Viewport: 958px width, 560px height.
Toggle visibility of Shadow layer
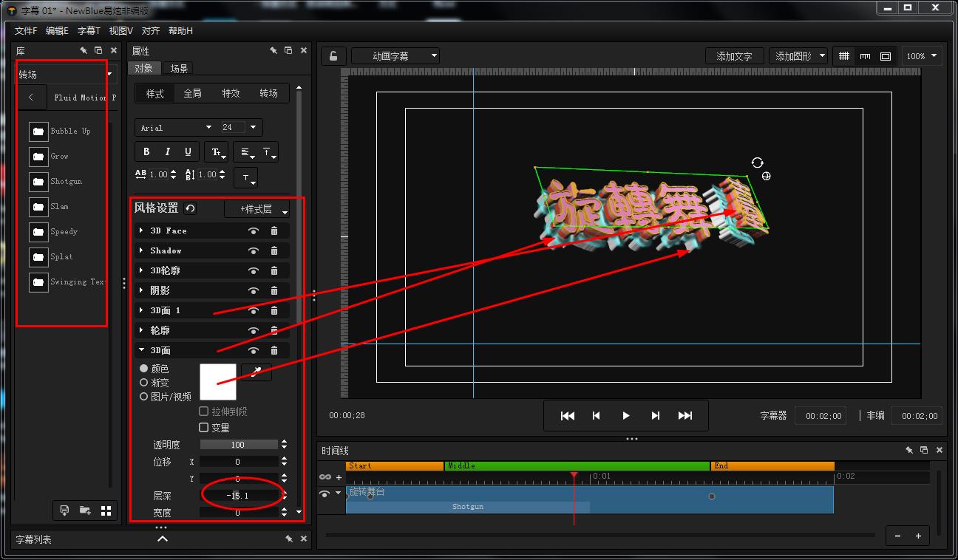(254, 250)
